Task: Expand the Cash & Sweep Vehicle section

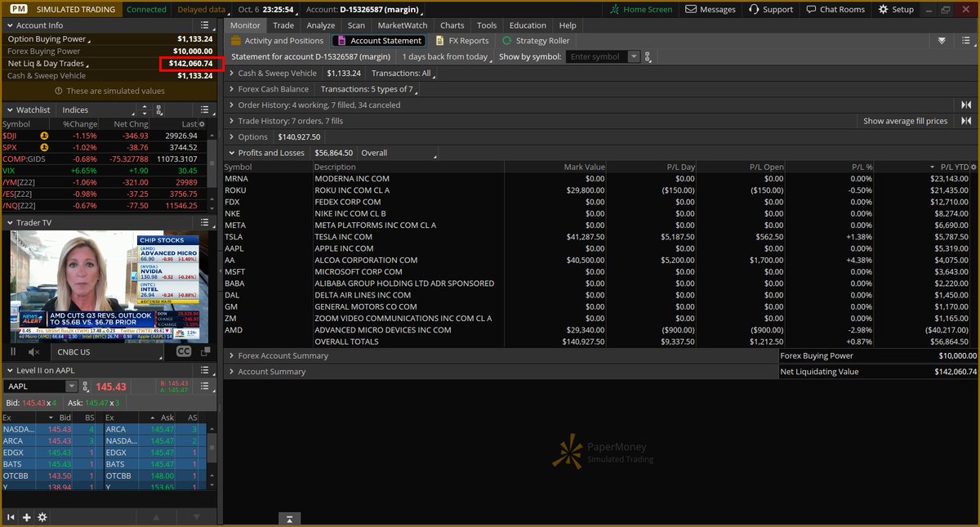Action: click(x=232, y=73)
